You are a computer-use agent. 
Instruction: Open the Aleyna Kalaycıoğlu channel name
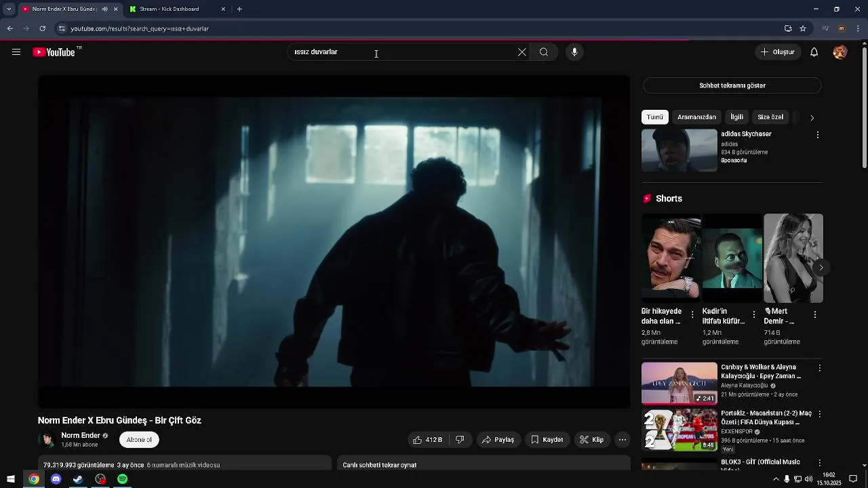pyautogui.click(x=745, y=386)
